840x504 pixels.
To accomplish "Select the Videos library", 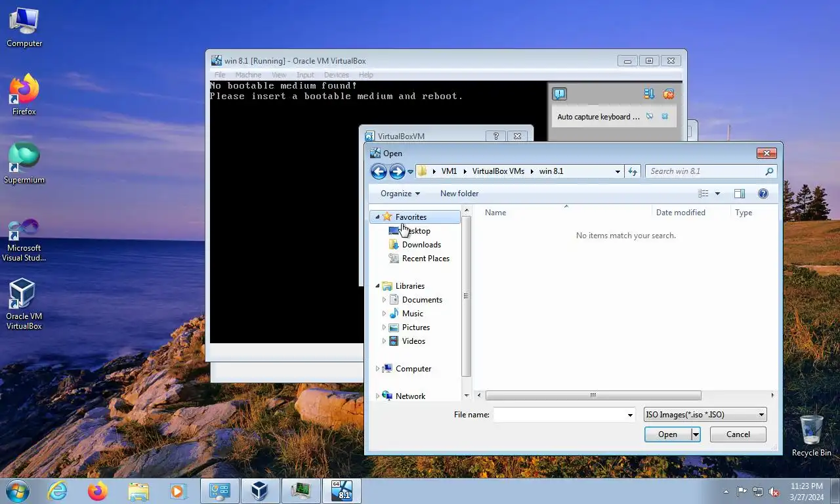I will tap(413, 341).
